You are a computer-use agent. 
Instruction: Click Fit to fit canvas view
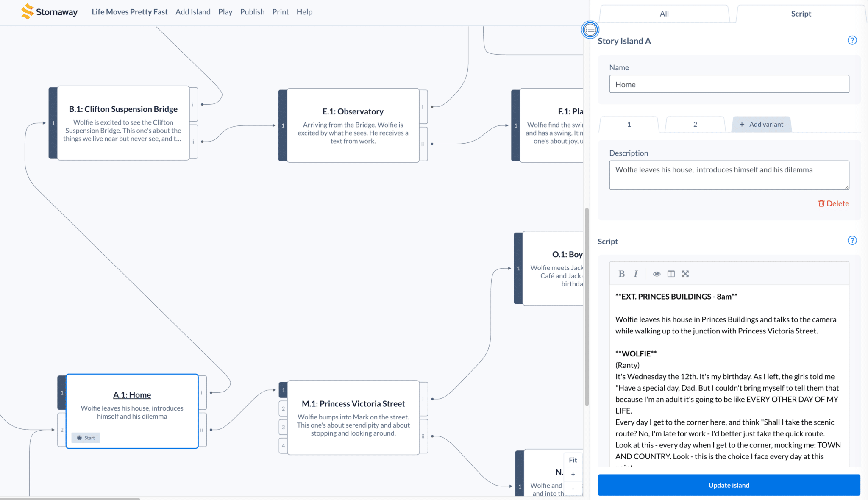pyautogui.click(x=573, y=460)
